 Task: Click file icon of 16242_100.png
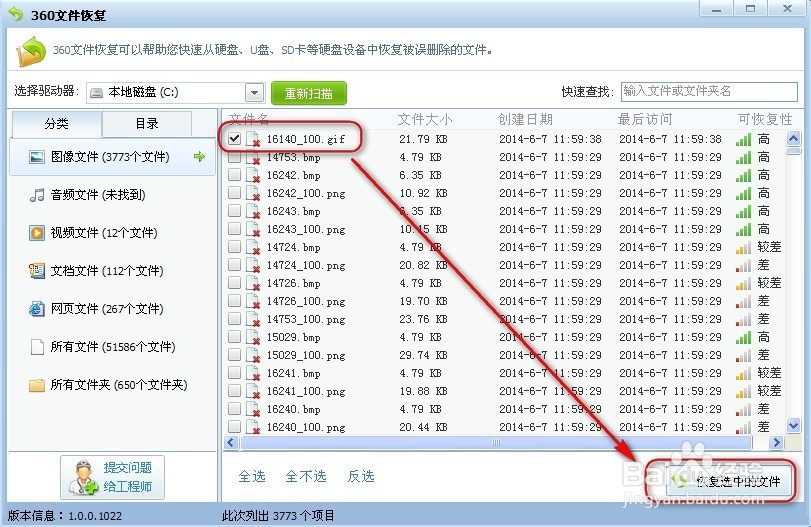253,194
